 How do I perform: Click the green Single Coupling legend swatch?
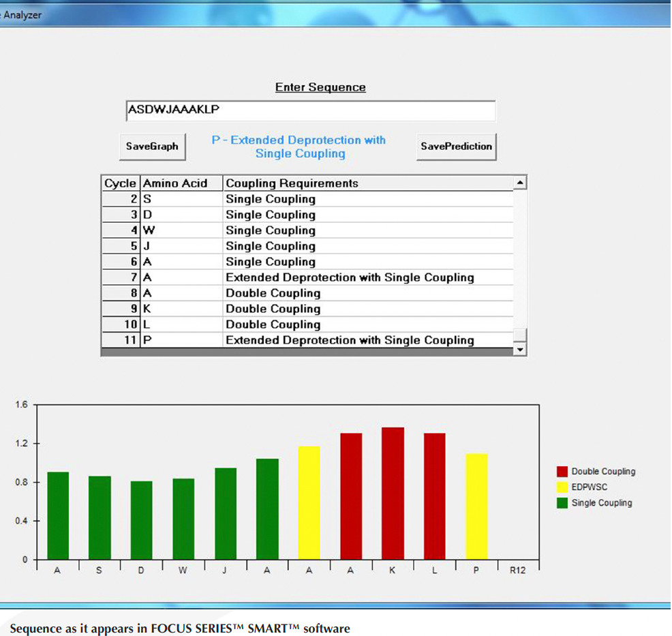tap(562, 503)
